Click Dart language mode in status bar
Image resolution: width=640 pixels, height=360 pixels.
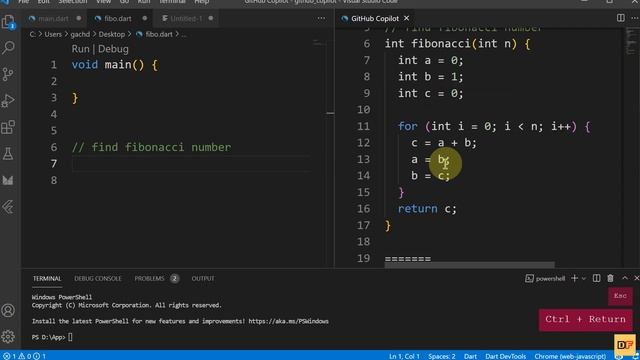(x=470, y=356)
